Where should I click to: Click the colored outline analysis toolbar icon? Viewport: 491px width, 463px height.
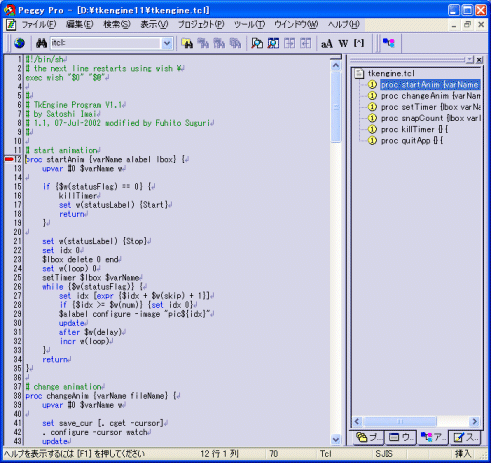pos(389,43)
